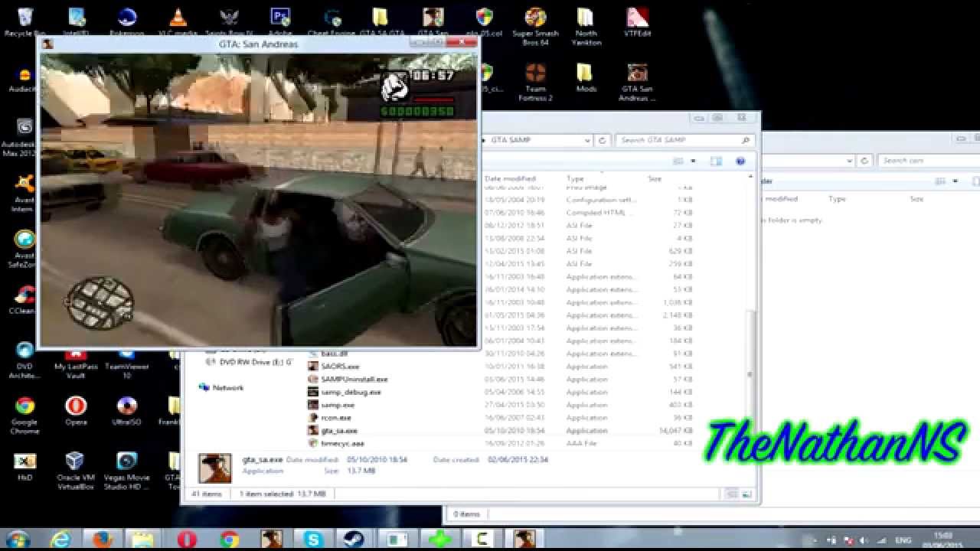This screenshot has width=980, height=551.
Task: Toggle the preview pane in GTA SAMP window
Action: point(716,161)
